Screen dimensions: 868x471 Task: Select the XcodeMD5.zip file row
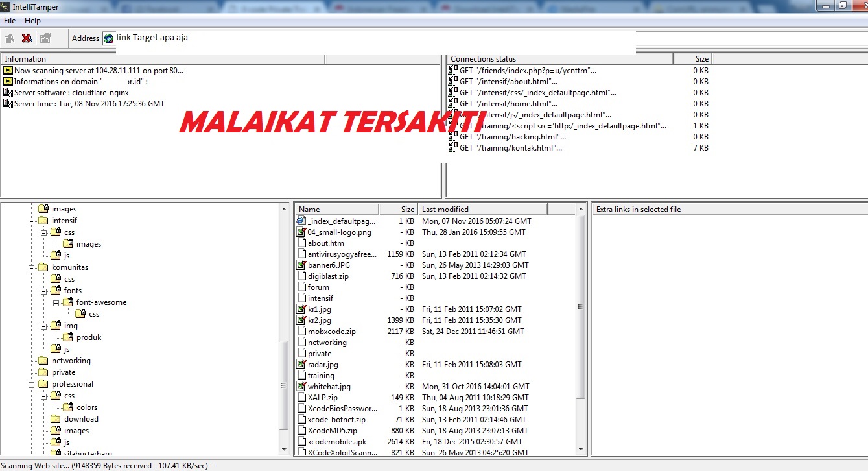434,431
